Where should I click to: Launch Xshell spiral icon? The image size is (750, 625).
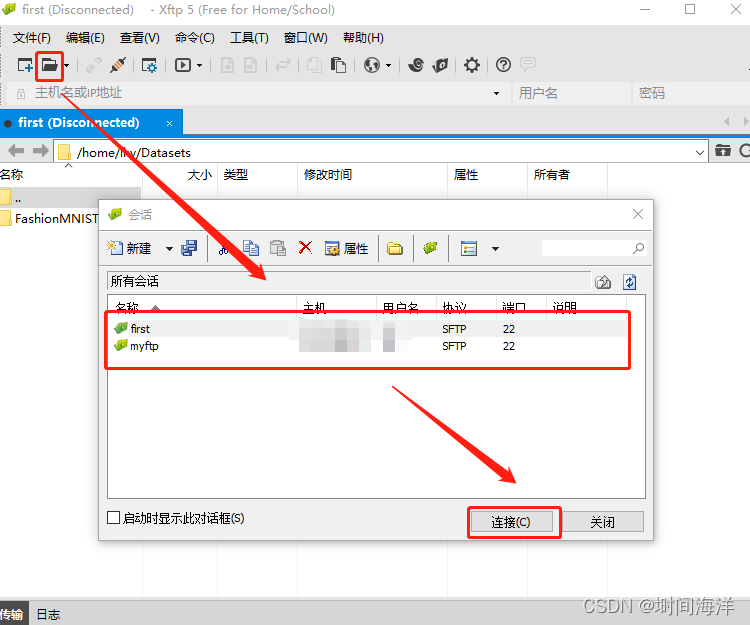click(x=416, y=65)
